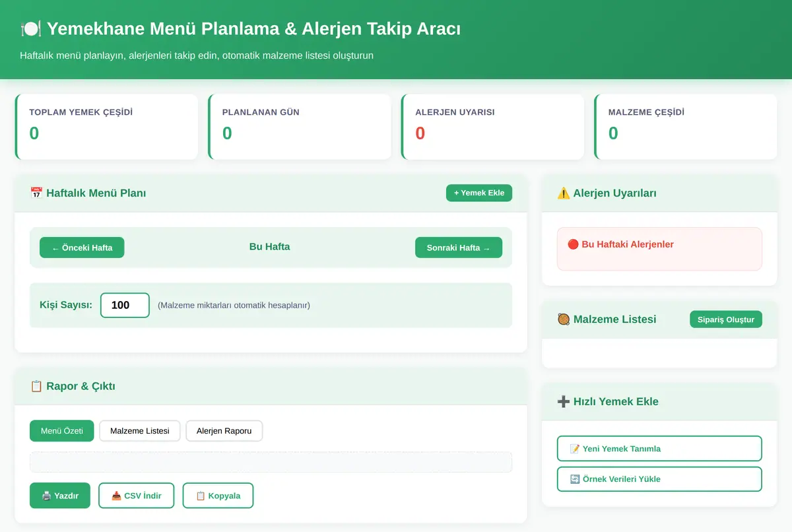
Task: Go to previous week with Önceki Hafta
Action: tap(82, 248)
